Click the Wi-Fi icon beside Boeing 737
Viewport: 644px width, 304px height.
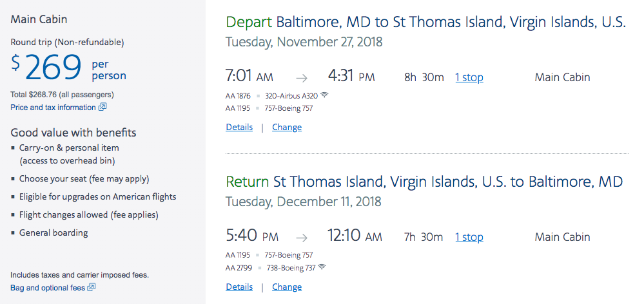coord(322,267)
